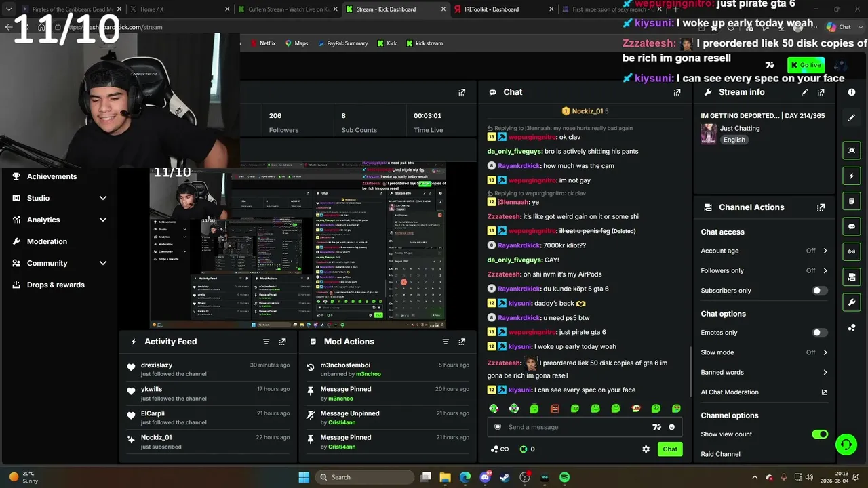Click Raid Channel
The height and width of the screenshot is (488, 868).
(x=720, y=454)
